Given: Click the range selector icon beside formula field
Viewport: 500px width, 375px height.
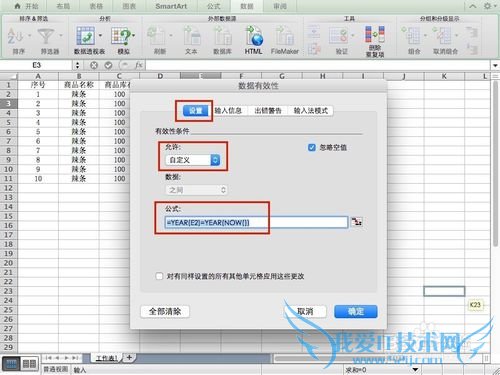Looking at the screenshot, I should pyautogui.click(x=357, y=222).
